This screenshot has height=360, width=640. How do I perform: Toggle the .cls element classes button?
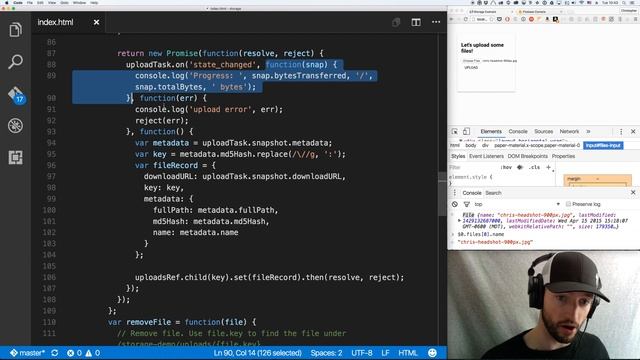tap(534, 167)
